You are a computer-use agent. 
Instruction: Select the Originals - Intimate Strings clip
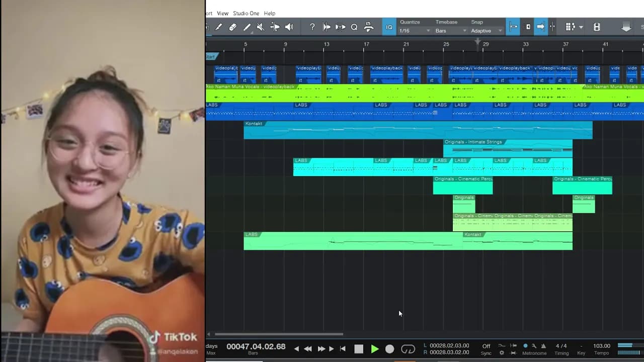508,148
